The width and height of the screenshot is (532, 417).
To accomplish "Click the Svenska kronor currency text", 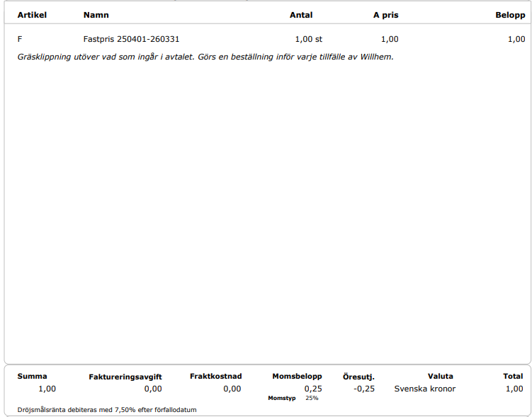I will pos(425,389).
